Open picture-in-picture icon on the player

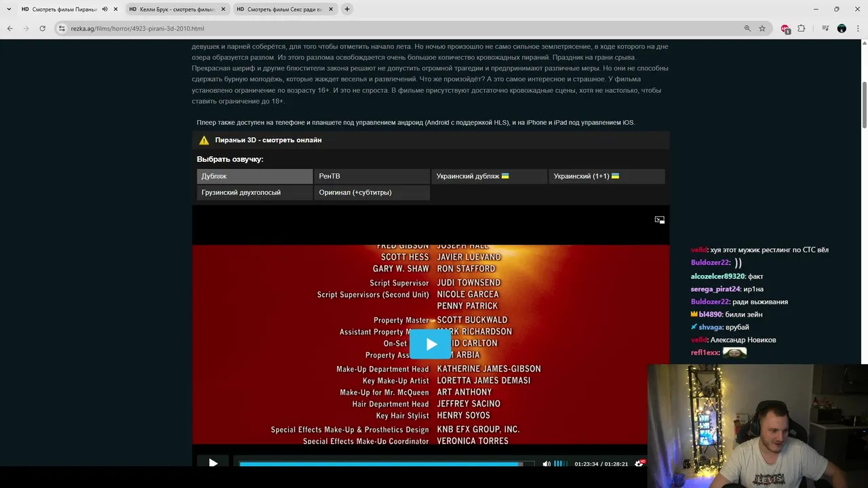pyautogui.click(x=659, y=220)
